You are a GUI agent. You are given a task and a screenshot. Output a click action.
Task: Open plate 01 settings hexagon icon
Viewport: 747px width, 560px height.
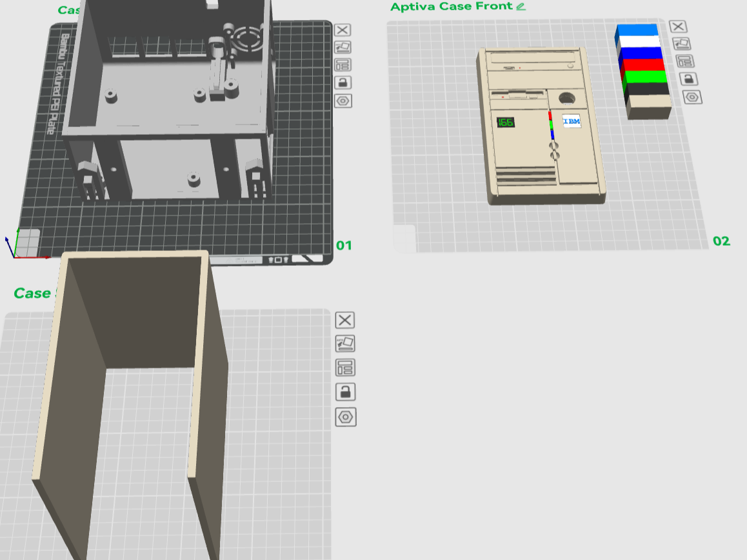[343, 101]
